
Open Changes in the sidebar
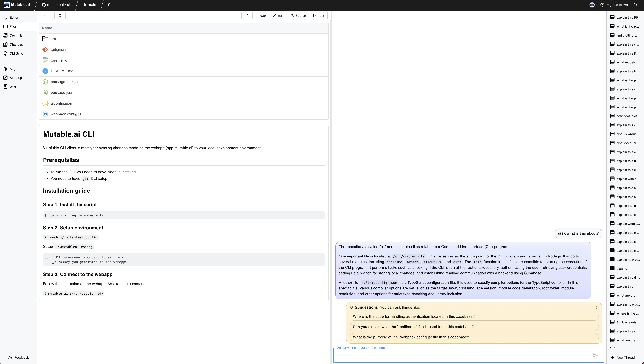[x=18, y=44]
